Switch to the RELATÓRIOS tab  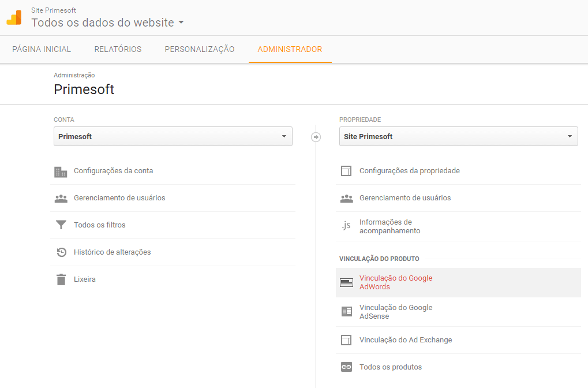click(118, 49)
